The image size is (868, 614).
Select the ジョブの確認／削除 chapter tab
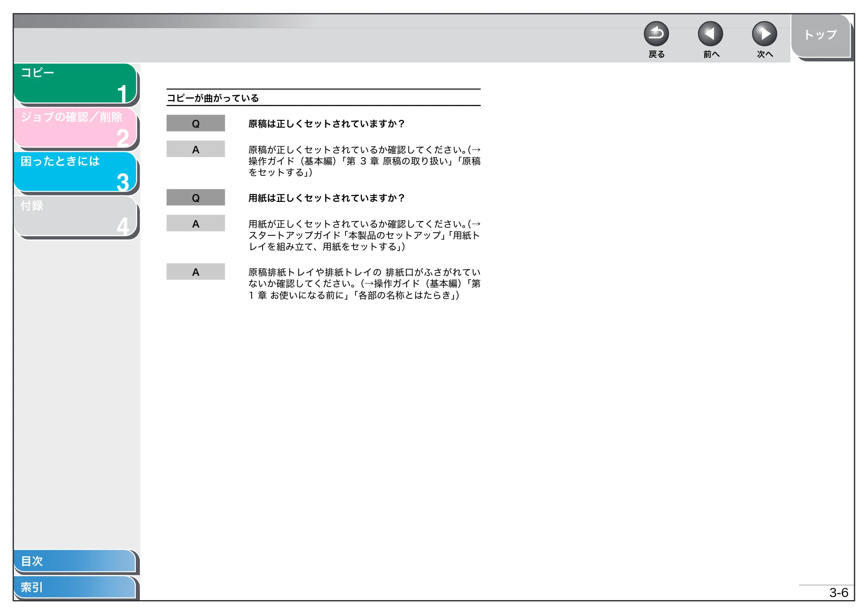pyautogui.click(x=76, y=127)
